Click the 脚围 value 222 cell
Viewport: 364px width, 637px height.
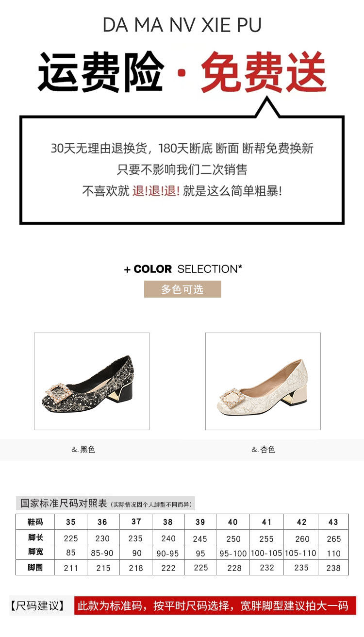click(168, 568)
